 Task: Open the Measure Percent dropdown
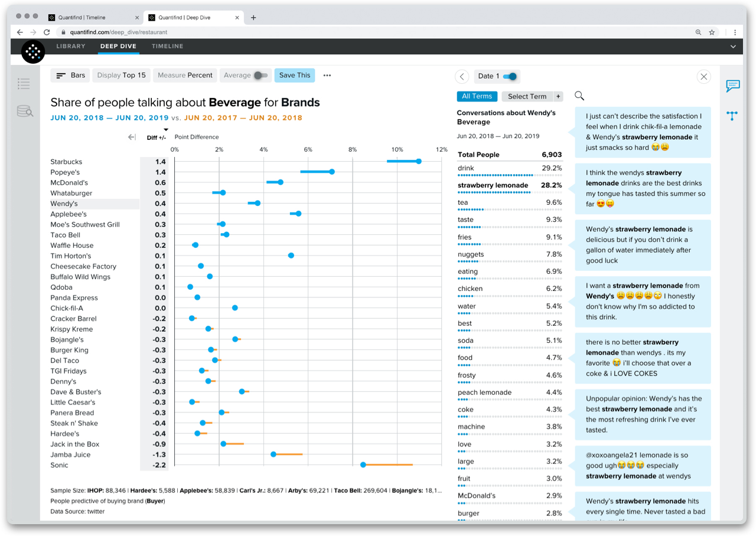pyautogui.click(x=184, y=75)
